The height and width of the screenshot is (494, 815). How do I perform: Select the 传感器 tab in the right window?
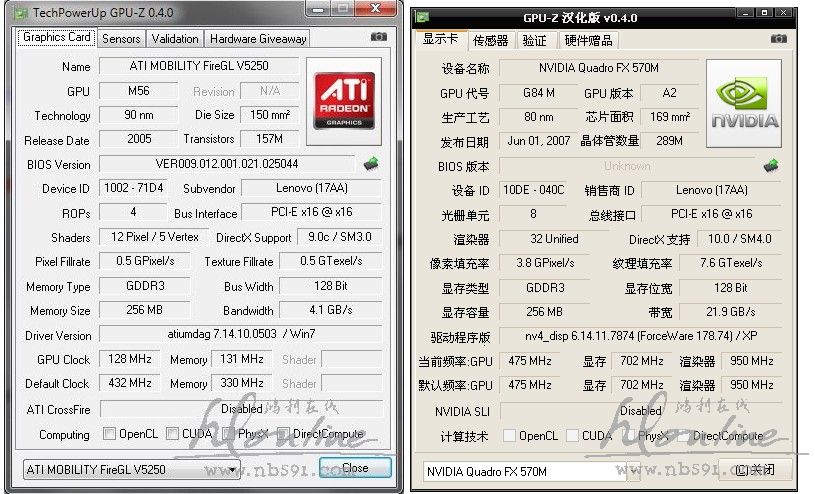click(x=490, y=40)
